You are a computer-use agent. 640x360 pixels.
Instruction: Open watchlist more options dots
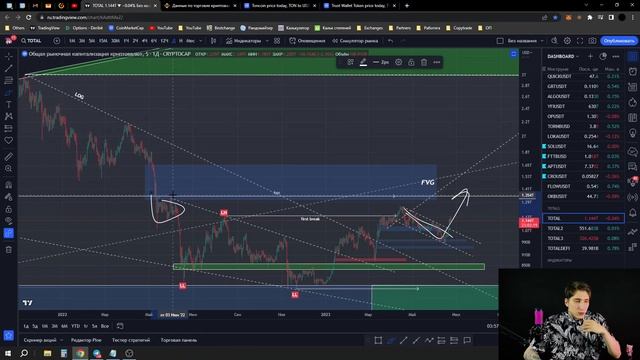[x=616, y=56]
